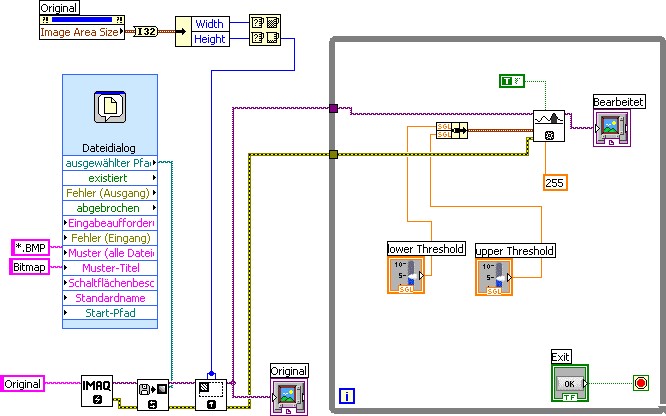Select the Original image display terminal

tap(288, 398)
